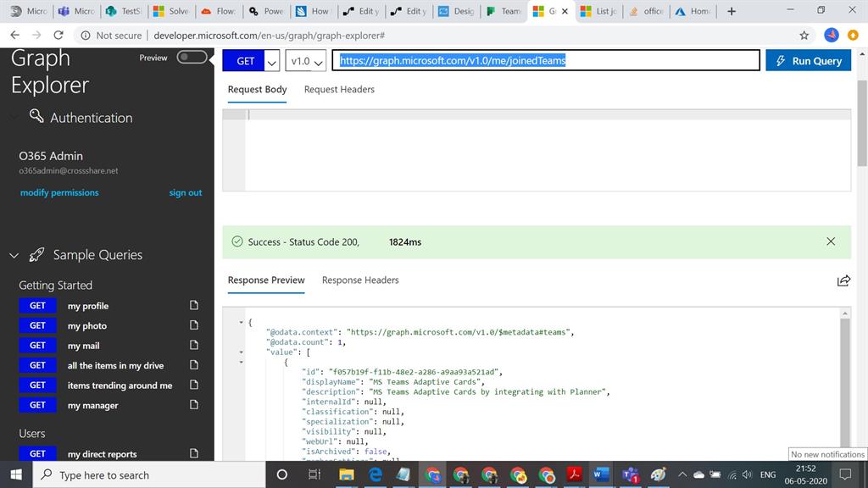
Task: Open Word from the taskbar
Action: (601, 474)
